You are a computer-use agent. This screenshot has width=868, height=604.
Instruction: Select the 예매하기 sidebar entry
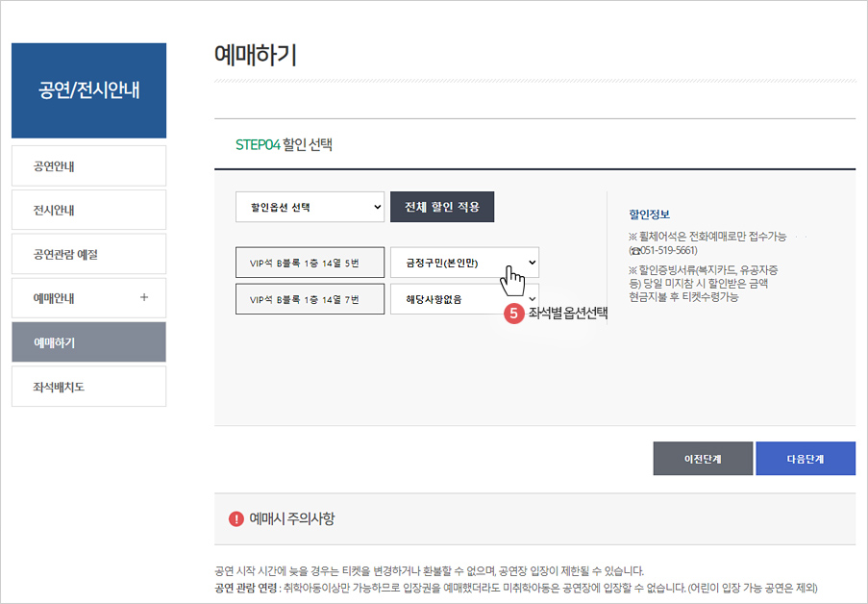click(x=88, y=341)
